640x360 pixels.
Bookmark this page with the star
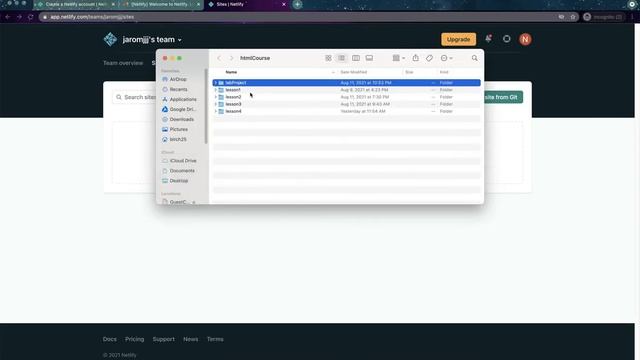tap(573, 17)
